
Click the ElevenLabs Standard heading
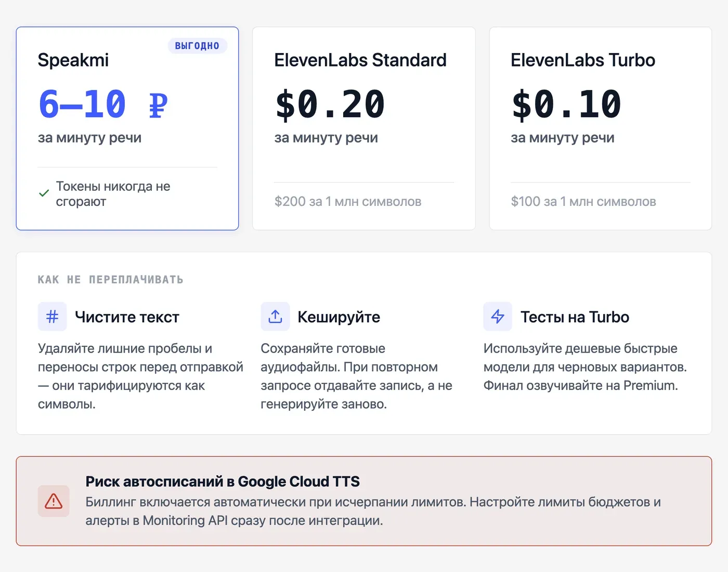coord(360,60)
